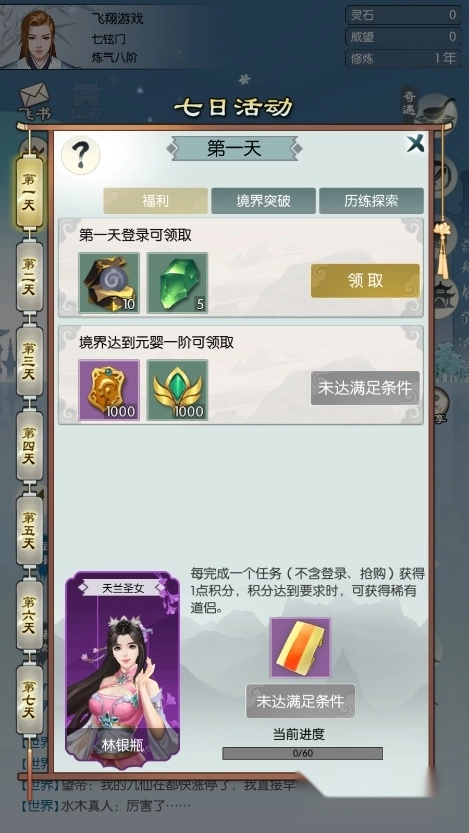469x833 pixels.
Task: Click 未达满足条件 button under the golden ticket
Action: pos(300,701)
